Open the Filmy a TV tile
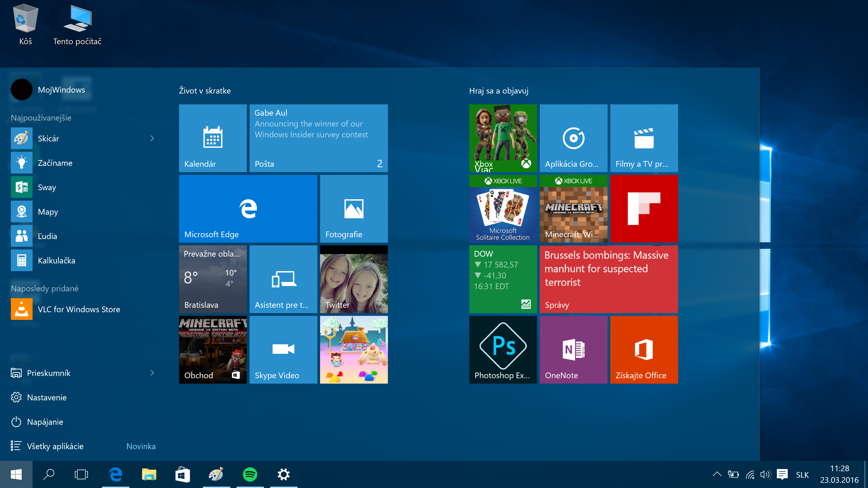This screenshot has width=868, height=488. tap(644, 138)
